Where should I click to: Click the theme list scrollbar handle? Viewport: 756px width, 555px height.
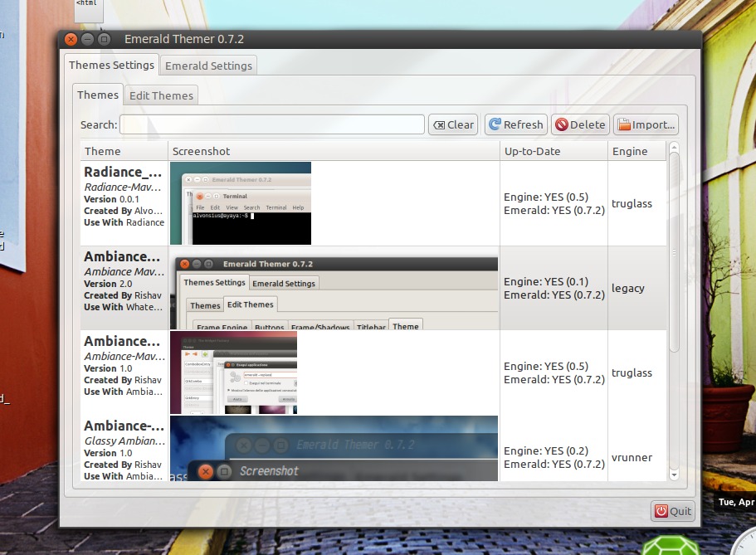tap(674, 251)
